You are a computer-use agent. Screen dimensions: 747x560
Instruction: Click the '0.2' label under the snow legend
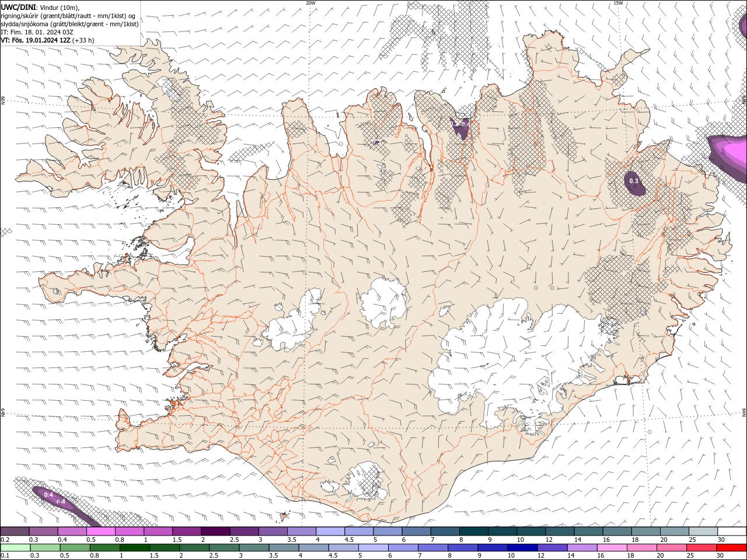(x=5, y=540)
